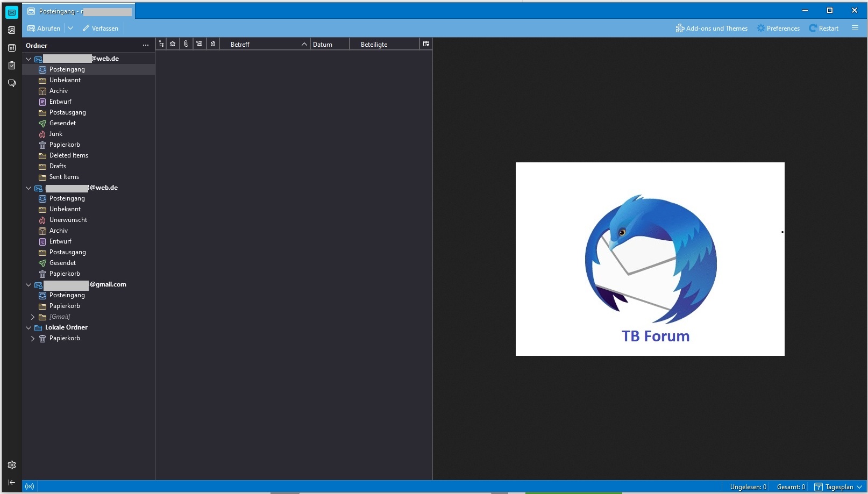Sort messages by the Betreff column
Image resolution: width=868 pixels, height=494 pixels.
[x=265, y=44]
